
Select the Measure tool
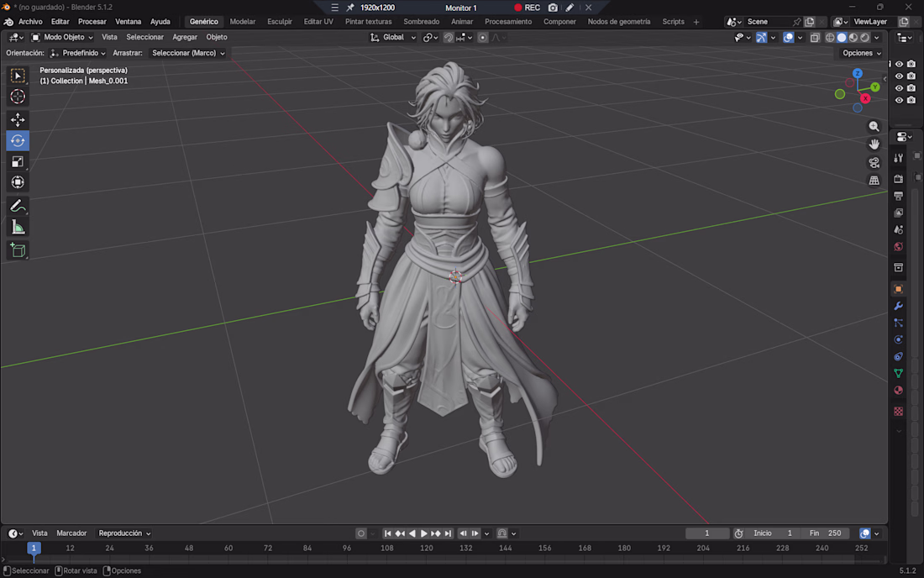[x=18, y=228]
